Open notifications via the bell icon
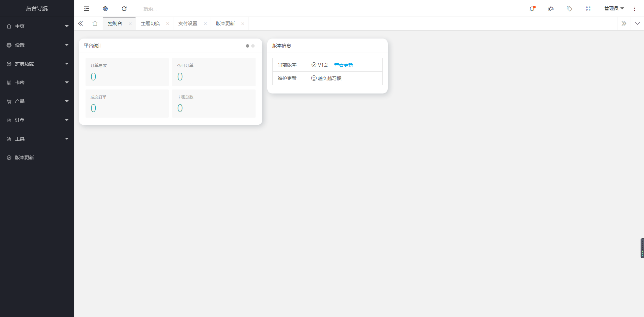644x317 pixels. point(532,9)
